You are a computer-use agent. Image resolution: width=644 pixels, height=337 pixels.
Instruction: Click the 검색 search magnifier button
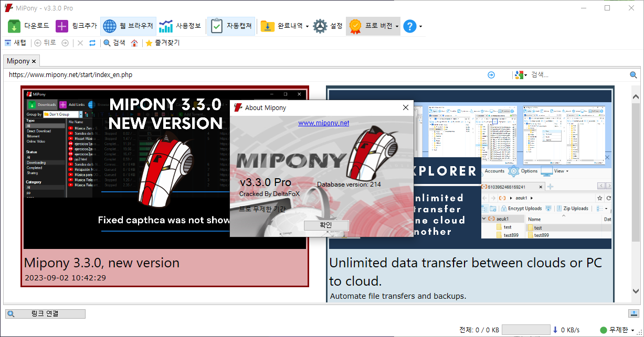(x=114, y=43)
